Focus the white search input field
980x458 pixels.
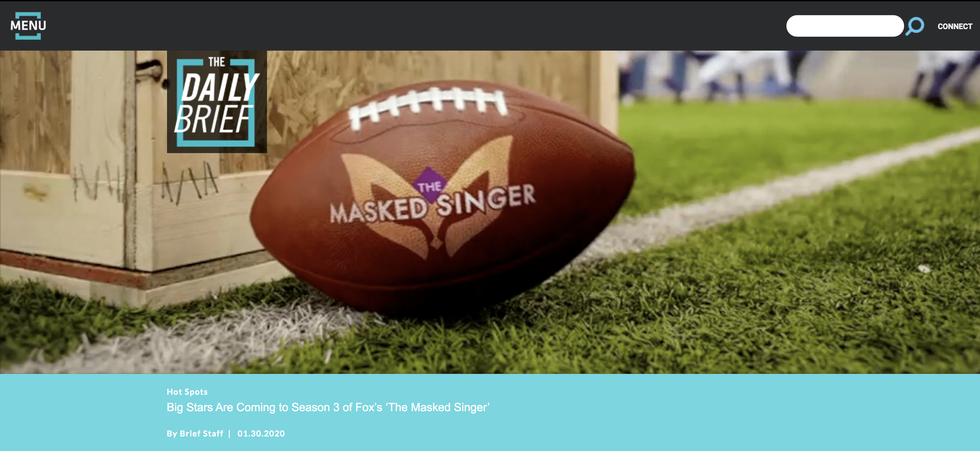coord(845,26)
